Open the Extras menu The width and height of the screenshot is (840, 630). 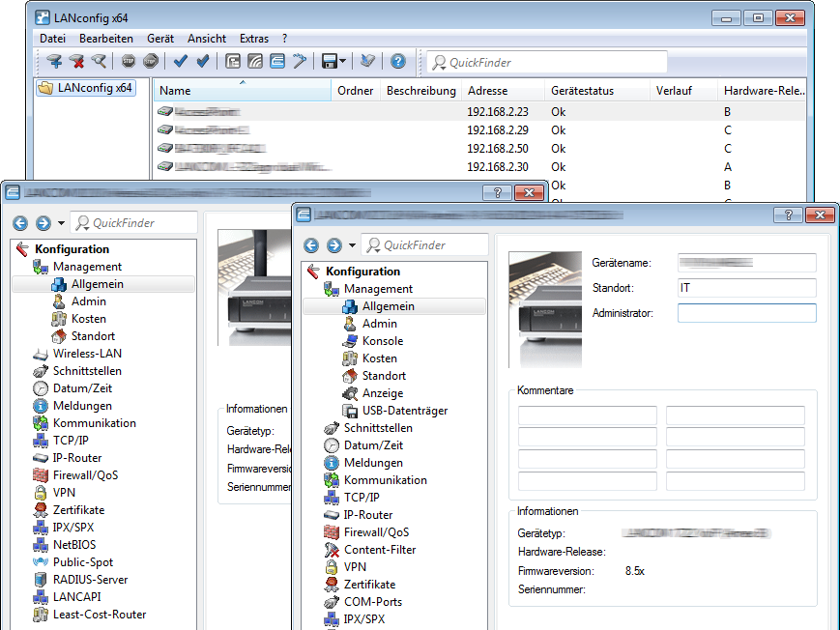coord(254,39)
